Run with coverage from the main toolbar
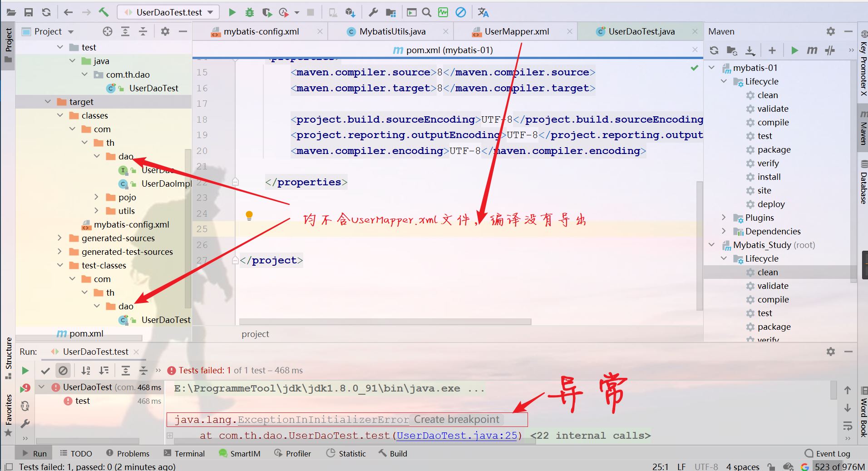868x471 pixels. click(267, 12)
